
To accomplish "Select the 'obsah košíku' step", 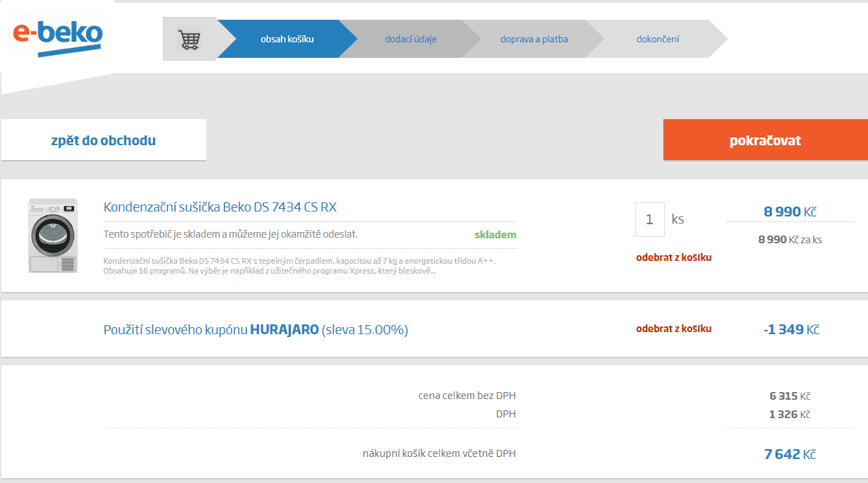I will [x=287, y=39].
